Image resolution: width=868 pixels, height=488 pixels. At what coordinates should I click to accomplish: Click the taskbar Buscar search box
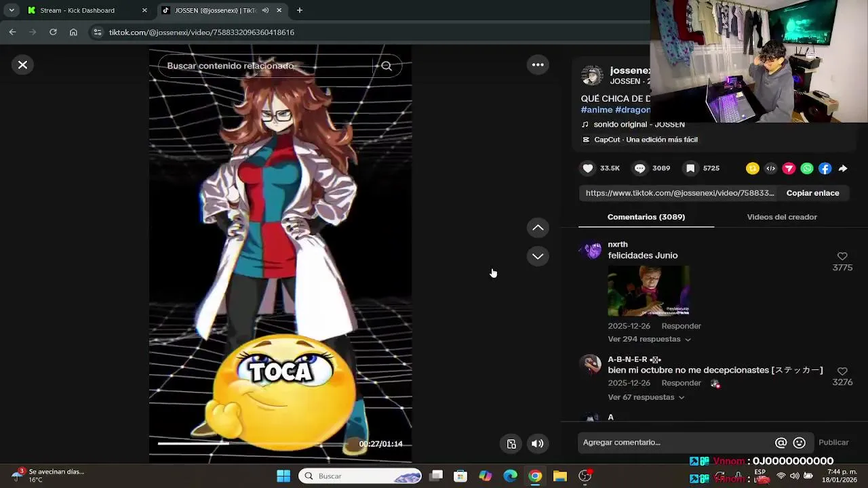click(x=360, y=476)
